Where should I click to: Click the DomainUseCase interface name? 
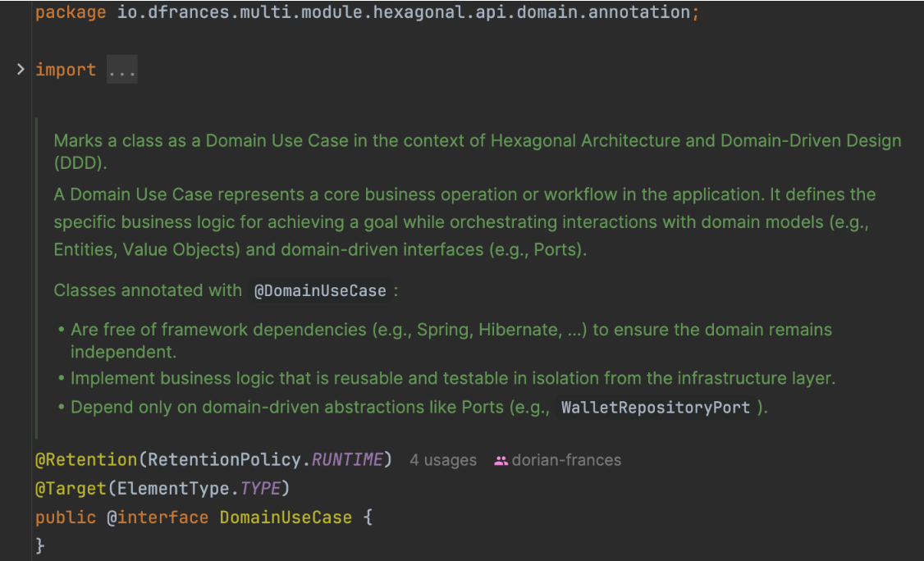(x=286, y=518)
